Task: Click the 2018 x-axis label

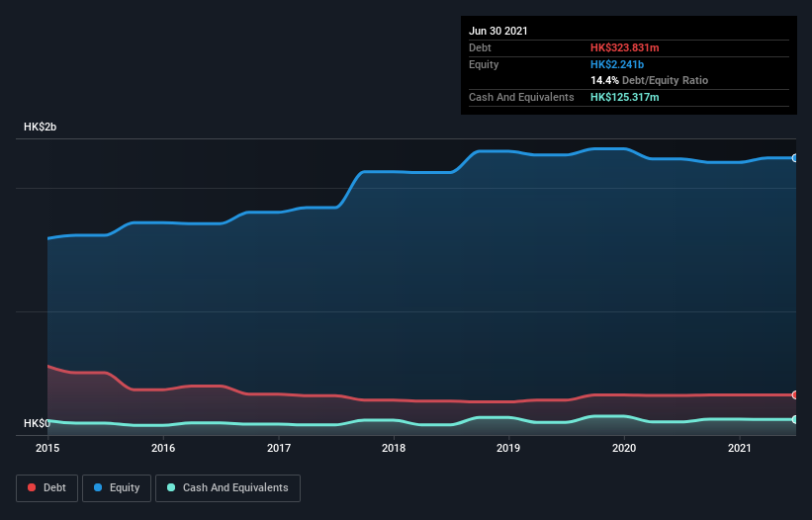Action: (x=394, y=448)
